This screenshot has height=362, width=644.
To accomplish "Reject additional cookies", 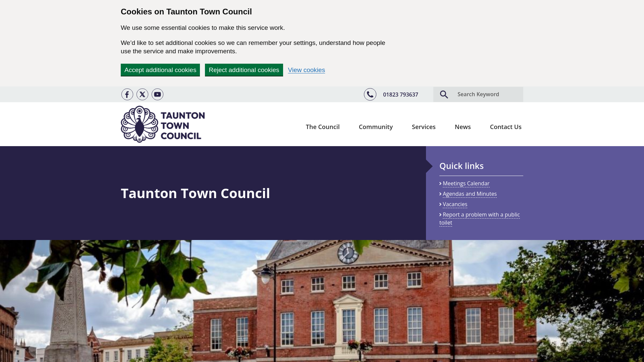I will [x=244, y=70].
